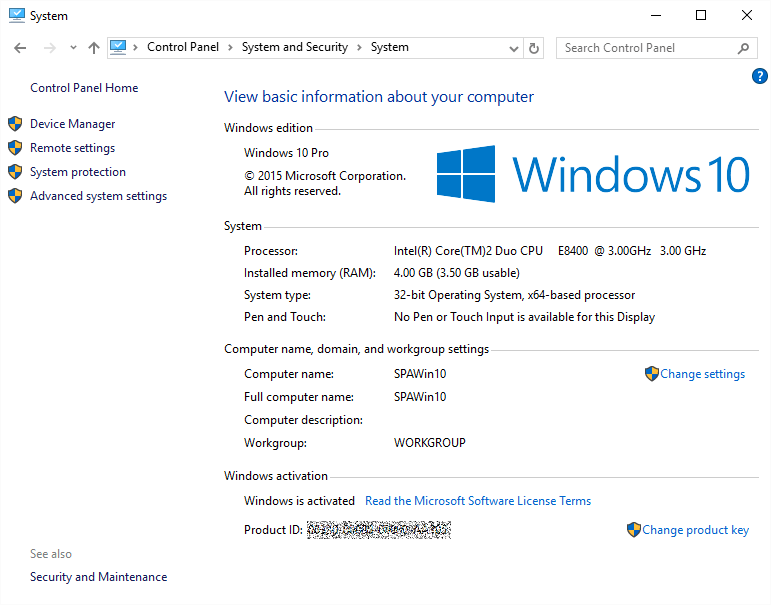Open the recent locations dropdown arrow
The width and height of the screenshot is (771, 605).
coord(73,48)
